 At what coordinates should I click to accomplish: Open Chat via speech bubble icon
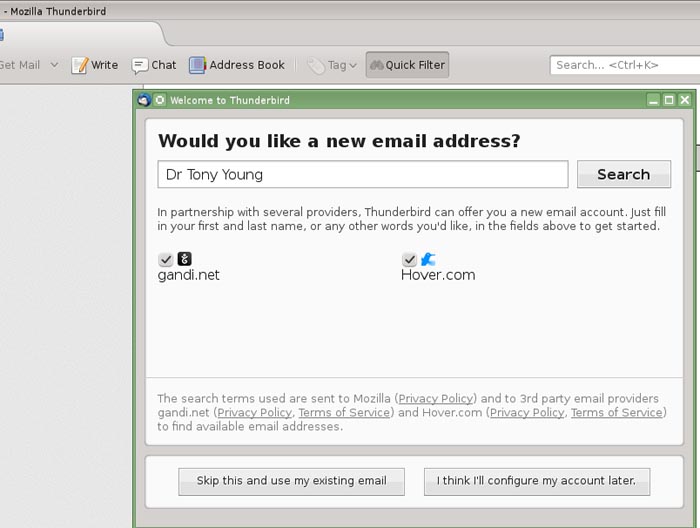point(139,66)
